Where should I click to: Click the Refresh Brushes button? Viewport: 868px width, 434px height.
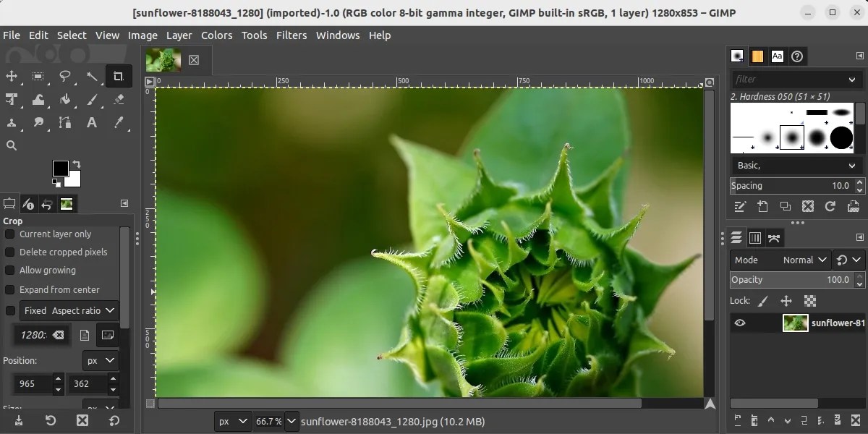[x=830, y=208]
